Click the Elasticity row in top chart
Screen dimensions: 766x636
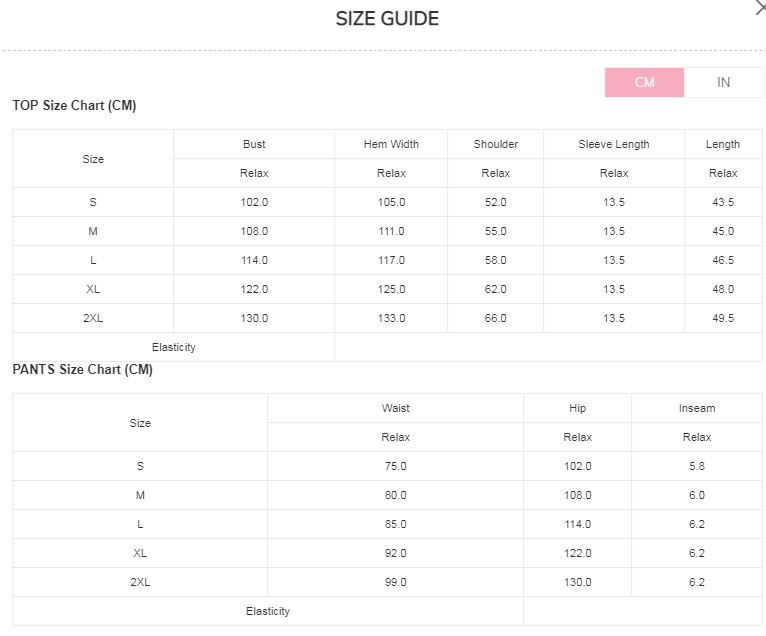pyautogui.click(x=387, y=347)
